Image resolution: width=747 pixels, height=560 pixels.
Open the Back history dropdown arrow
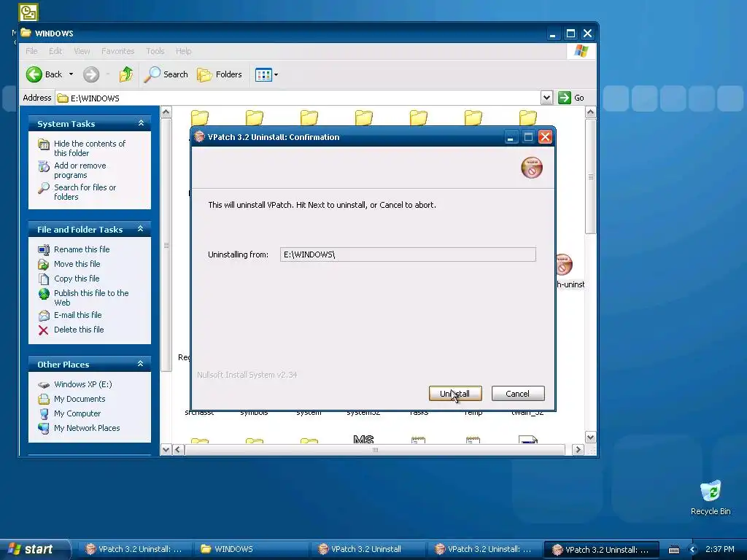click(71, 74)
